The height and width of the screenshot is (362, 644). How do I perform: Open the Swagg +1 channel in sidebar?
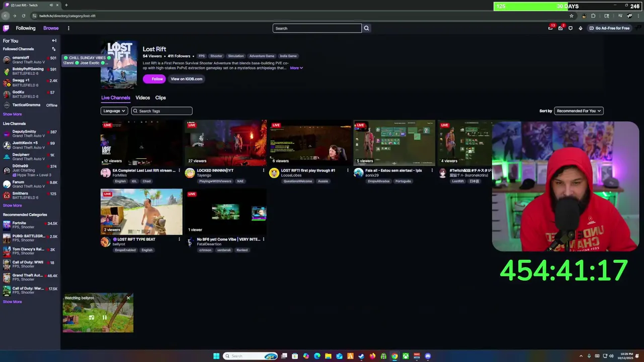coord(30,82)
